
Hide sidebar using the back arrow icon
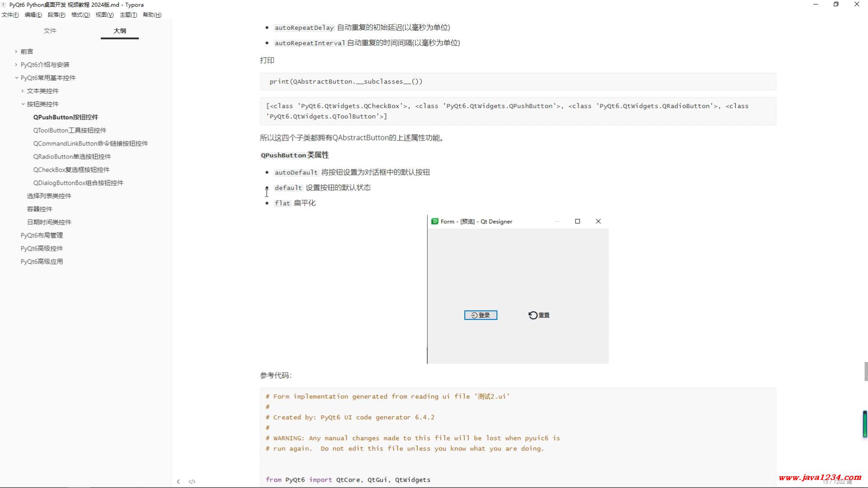(x=178, y=481)
